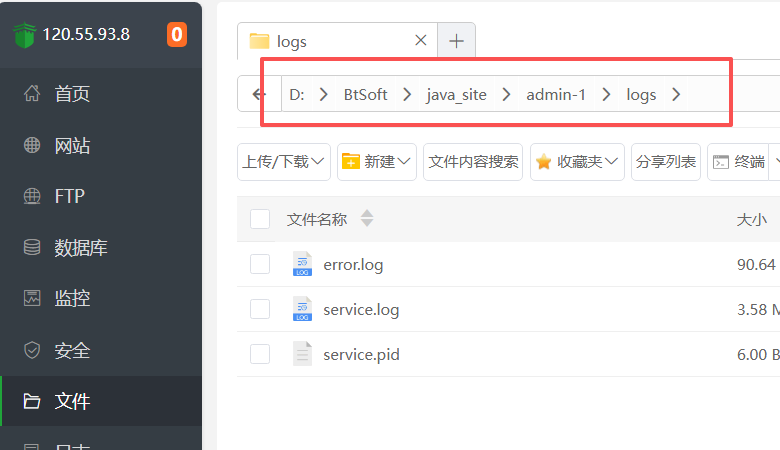Screen dimensions: 780x450
Task: Click the 6.00 size value of service.pid
Action: click(752, 354)
